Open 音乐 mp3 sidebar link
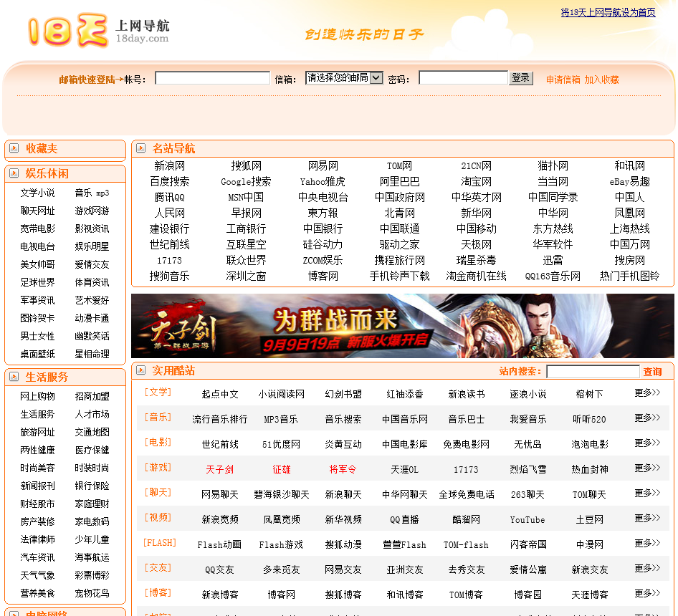This screenshot has width=678, height=616. (x=92, y=193)
